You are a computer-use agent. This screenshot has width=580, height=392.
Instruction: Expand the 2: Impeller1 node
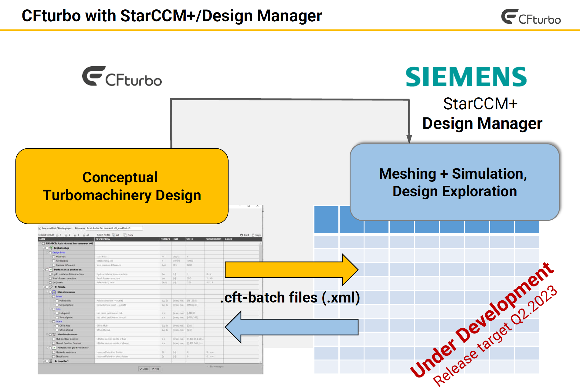(x=44, y=361)
